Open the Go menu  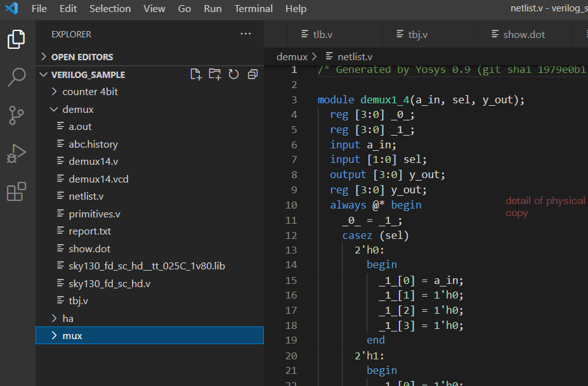tap(185, 9)
